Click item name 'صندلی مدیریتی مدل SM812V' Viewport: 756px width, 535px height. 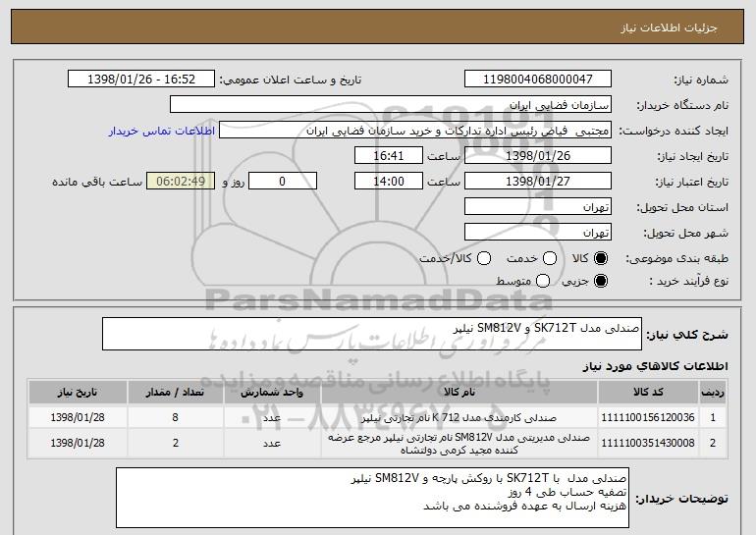[x=459, y=444]
